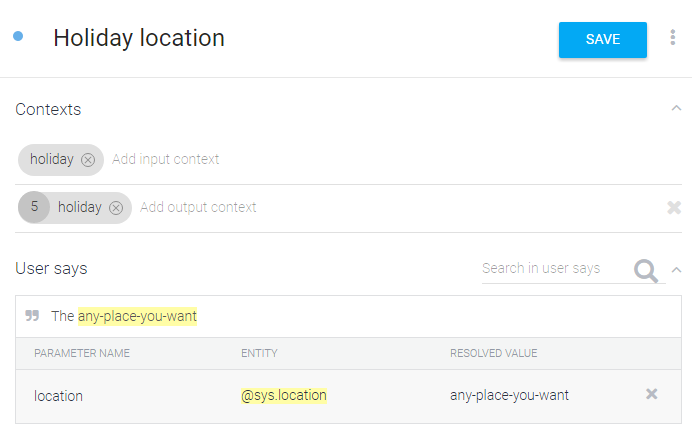Viewport: 692px width, 437px height.
Task: Collapse the Contexts section
Action: (x=677, y=109)
